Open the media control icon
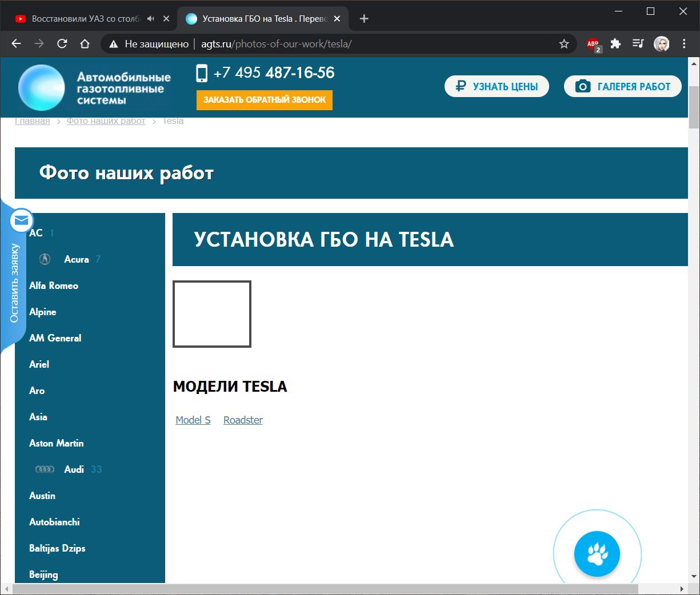The height and width of the screenshot is (595, 700). coord(638,44)
